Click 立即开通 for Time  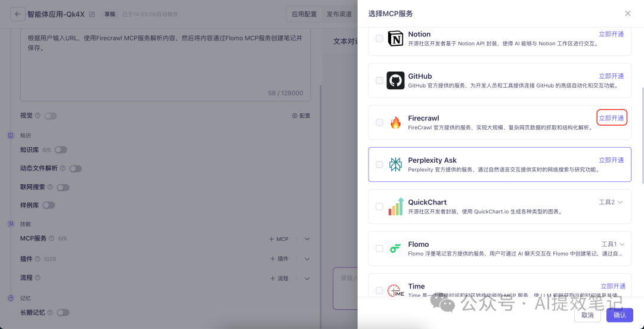tap(613, 286)
